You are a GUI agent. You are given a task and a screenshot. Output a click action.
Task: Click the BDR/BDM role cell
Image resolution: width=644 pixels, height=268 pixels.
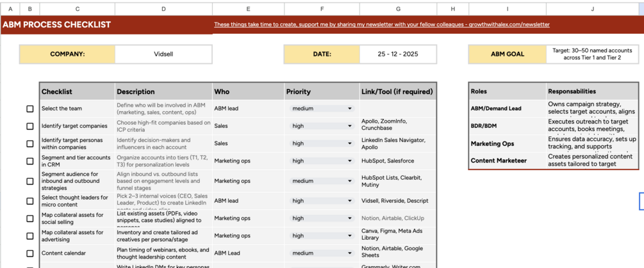click(508, 126)
